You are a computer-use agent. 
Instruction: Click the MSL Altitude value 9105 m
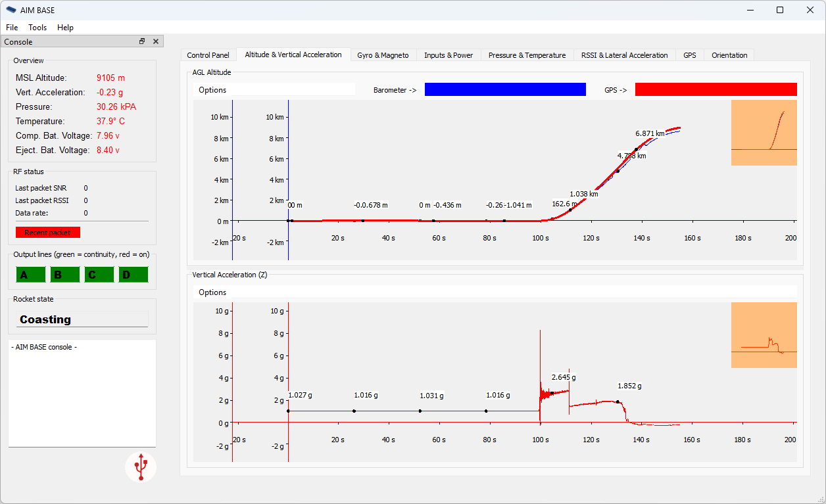click(x=110, y=78)
